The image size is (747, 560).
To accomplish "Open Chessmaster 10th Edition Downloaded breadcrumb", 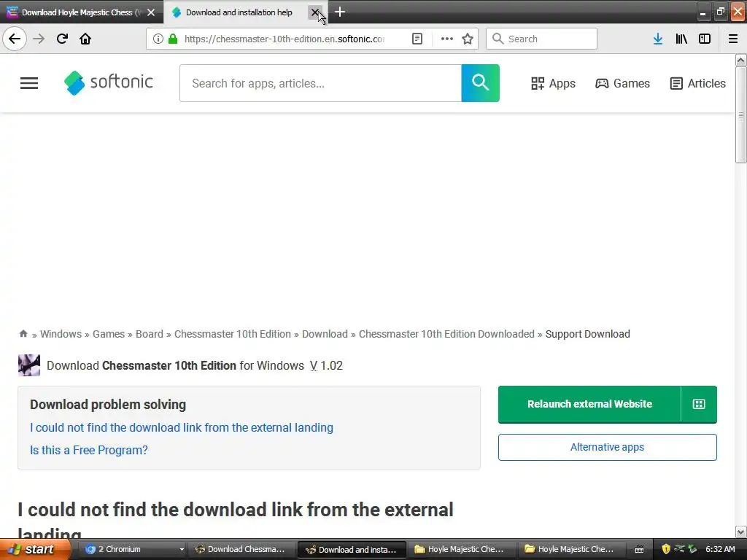I will tap(446, 334).
